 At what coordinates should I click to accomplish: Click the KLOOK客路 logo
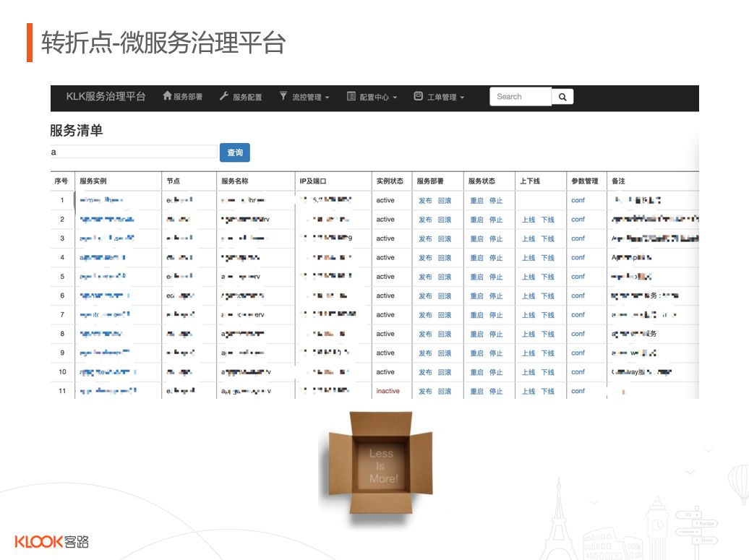51,541
